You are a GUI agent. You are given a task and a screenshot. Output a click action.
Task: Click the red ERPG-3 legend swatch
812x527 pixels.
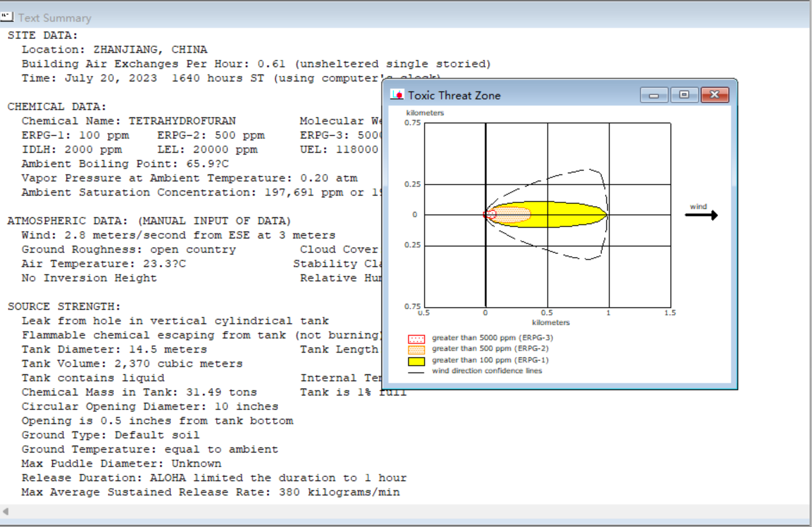416,339
